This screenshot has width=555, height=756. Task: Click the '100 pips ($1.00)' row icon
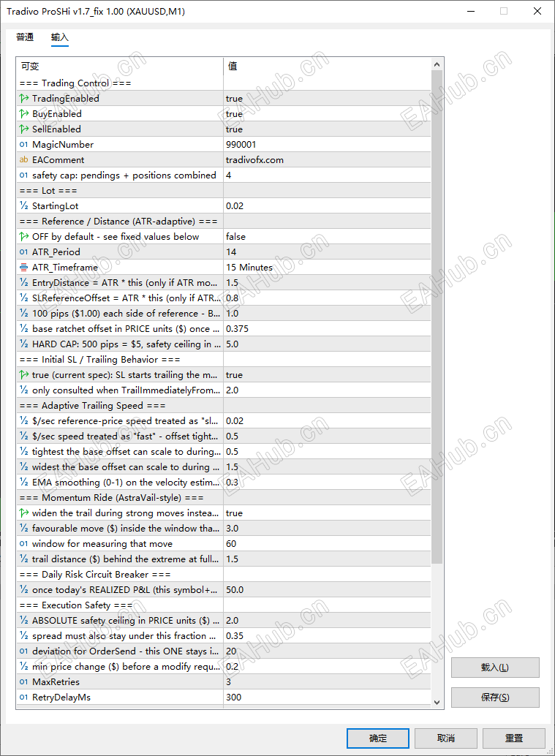click(23, 314)
